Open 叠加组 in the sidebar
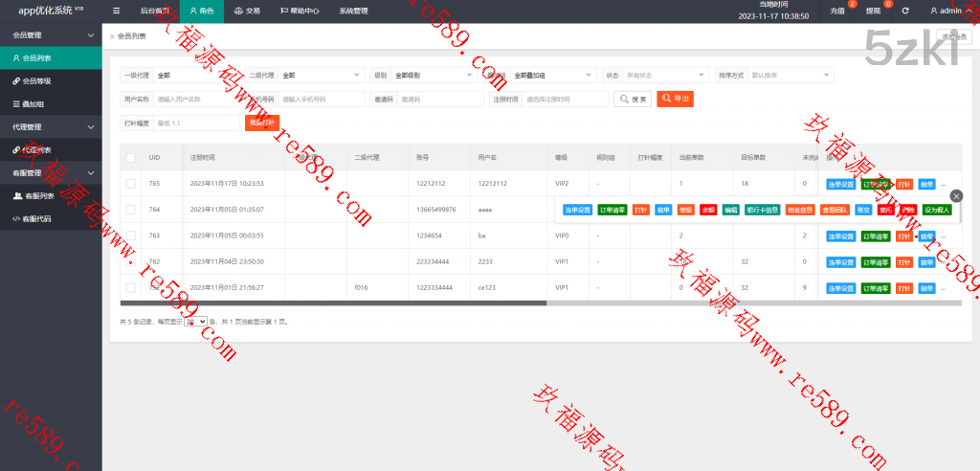980x471 pixels. pyautogui.click(x=36, y=103)
